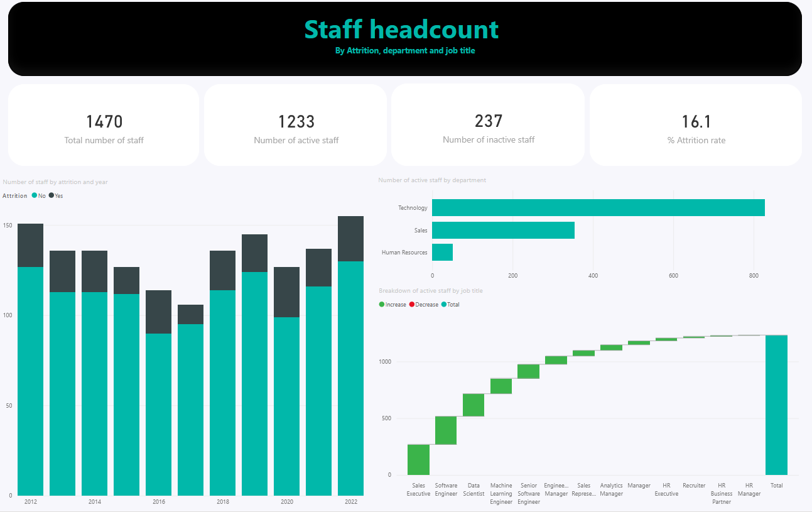Viewport: 812px width, 512px height.
Task: Click the teal Total waterfall column
Action: [x=776, y=405]
